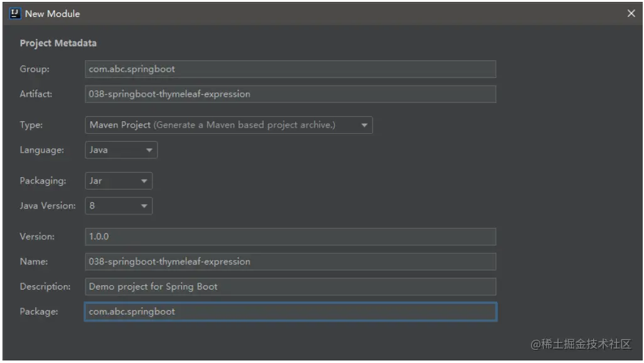Open the Packaging dropdown showing Jar

tap(119, 181)
